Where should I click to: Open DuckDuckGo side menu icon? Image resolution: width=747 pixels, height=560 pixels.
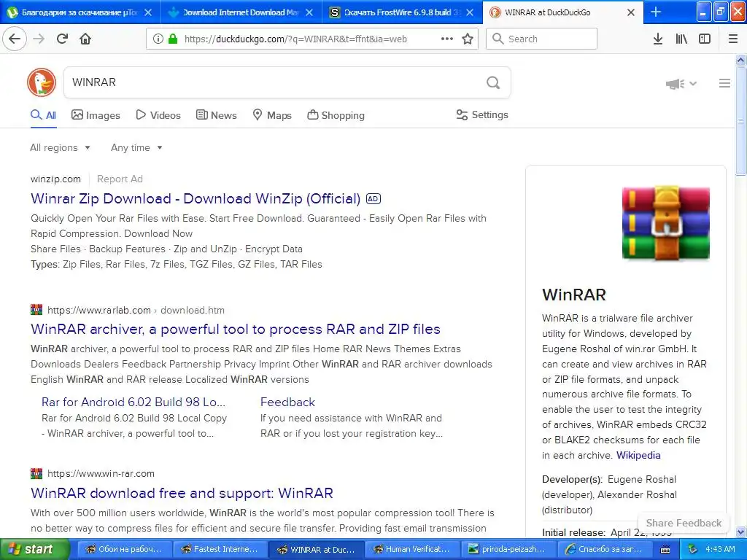pos(724,83)
